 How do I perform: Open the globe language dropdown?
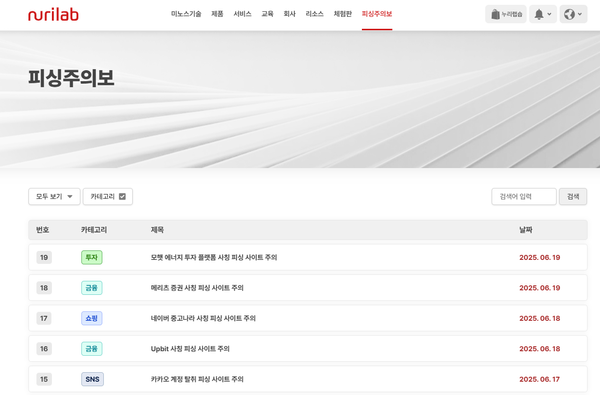point(573,14)
